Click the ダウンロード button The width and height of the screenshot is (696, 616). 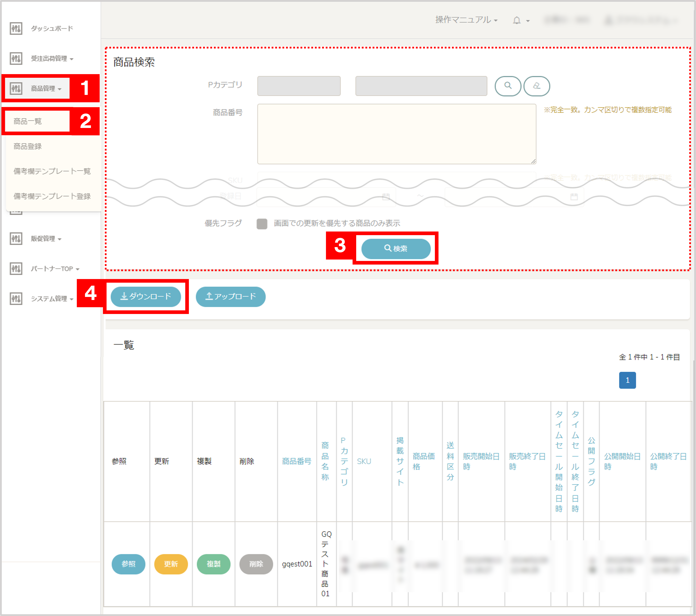pyautogui.click(x=146, y=297)
